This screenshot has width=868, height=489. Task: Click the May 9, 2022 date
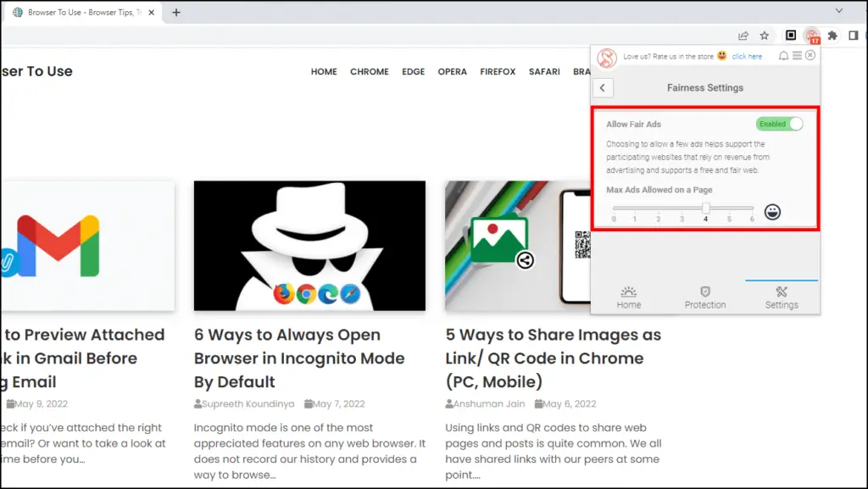tap(37, 403)
